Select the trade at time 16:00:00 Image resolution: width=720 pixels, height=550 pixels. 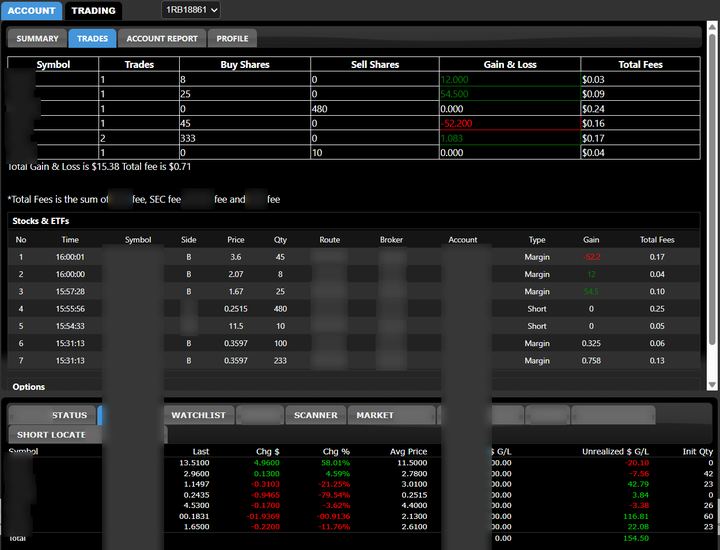tap(354, 274)
